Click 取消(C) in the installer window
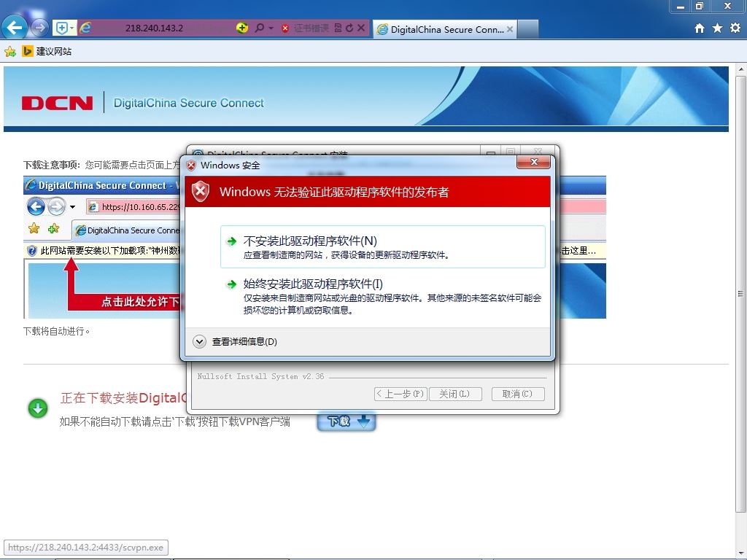The height and width of the screenshot is (560, 747). pos(518,394)
